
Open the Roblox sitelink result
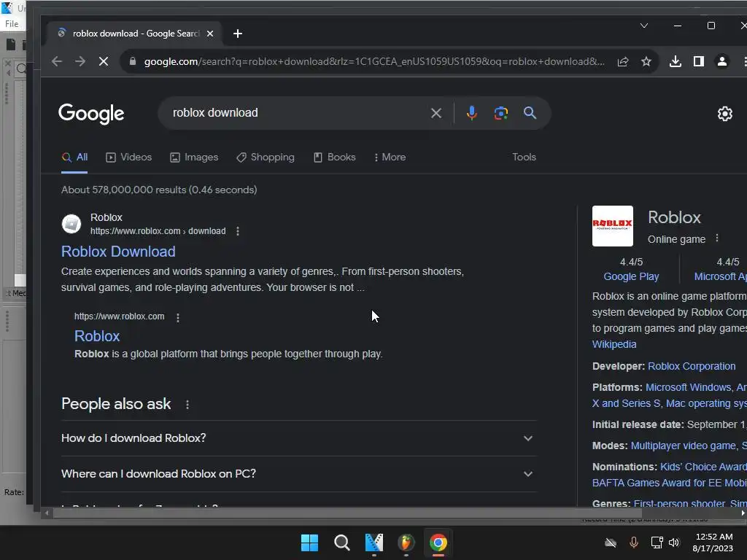click(97, 336)
